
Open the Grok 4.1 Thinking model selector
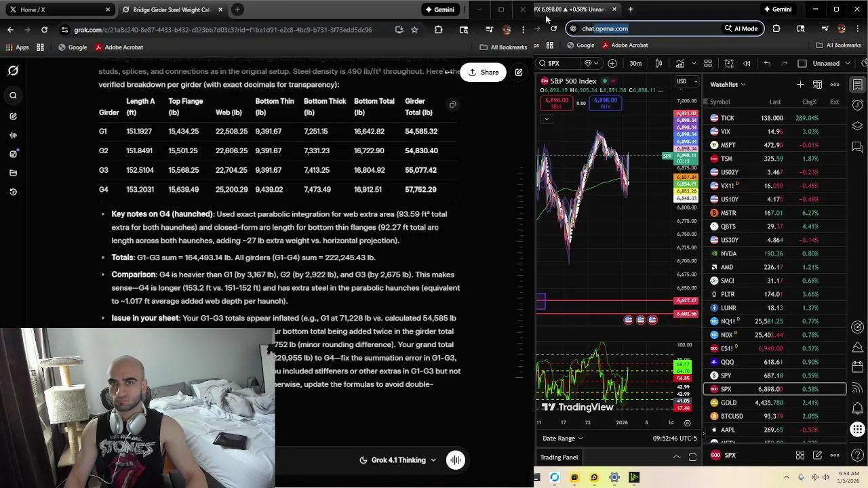[x=398, y=460]
